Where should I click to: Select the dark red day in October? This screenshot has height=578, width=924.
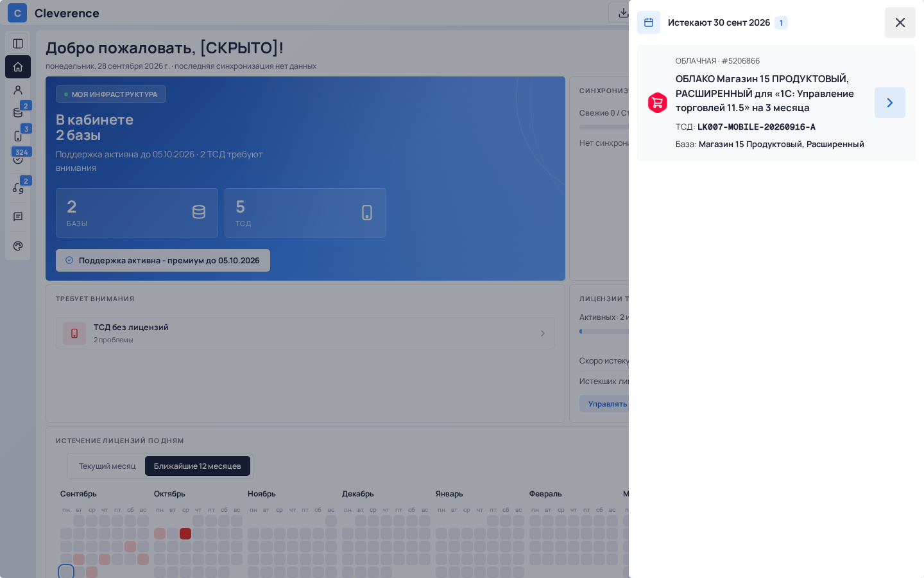click(185, 534)
